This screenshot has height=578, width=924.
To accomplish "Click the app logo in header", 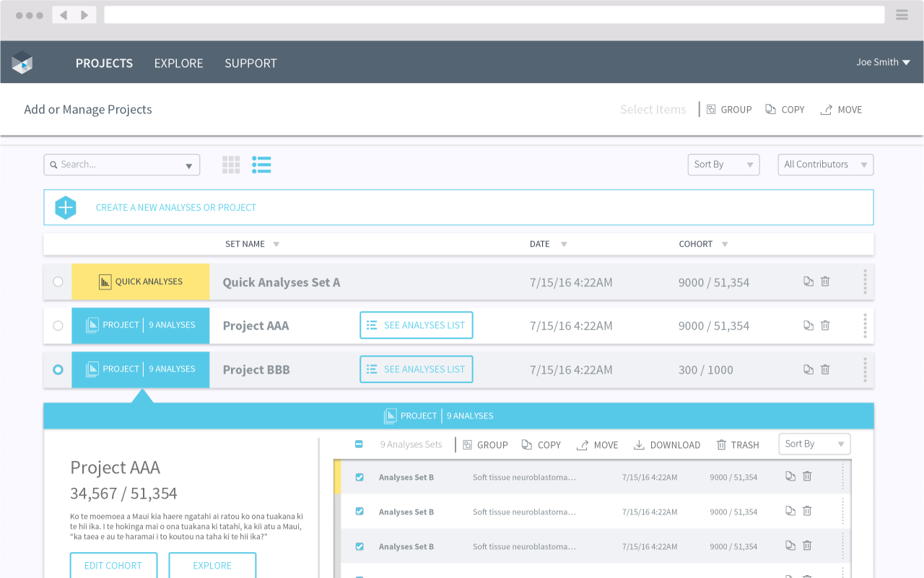I will (22, 63).
